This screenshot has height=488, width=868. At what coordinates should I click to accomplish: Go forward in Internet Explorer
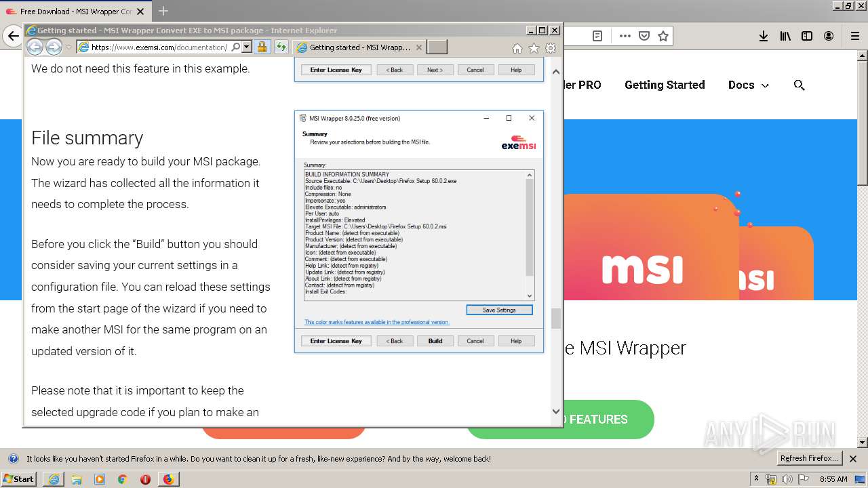pos(54,47)
